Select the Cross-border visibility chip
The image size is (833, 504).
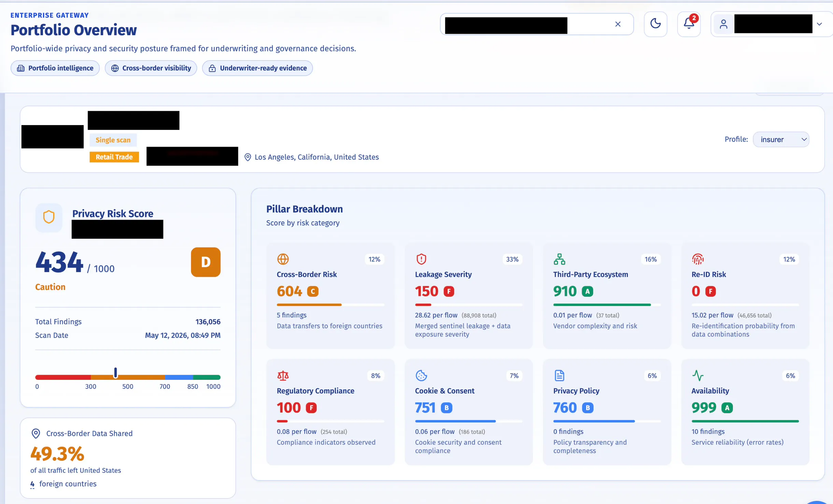coord(151,68)
